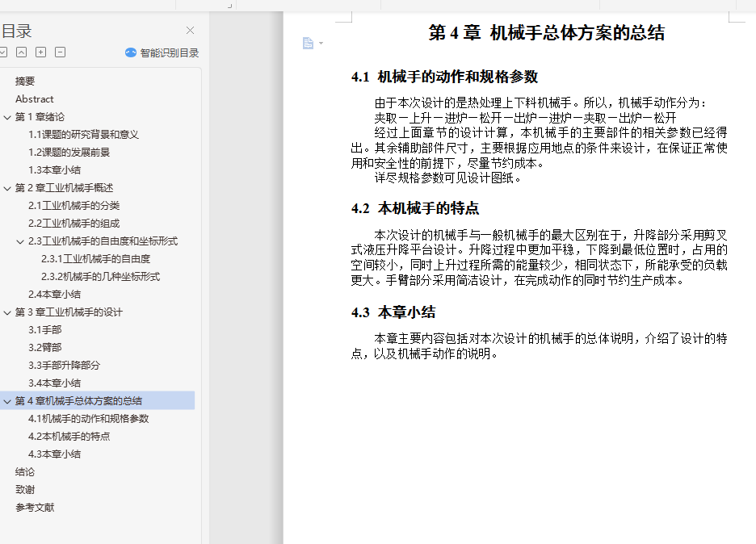
Task: Go to 2.2工业机械手的组成
Action: [73, 224]
